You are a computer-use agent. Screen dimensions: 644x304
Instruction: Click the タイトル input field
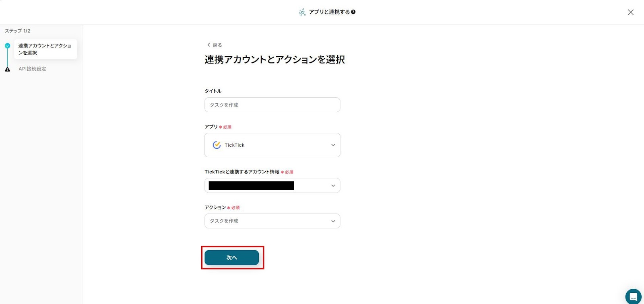tap(272, 105)
